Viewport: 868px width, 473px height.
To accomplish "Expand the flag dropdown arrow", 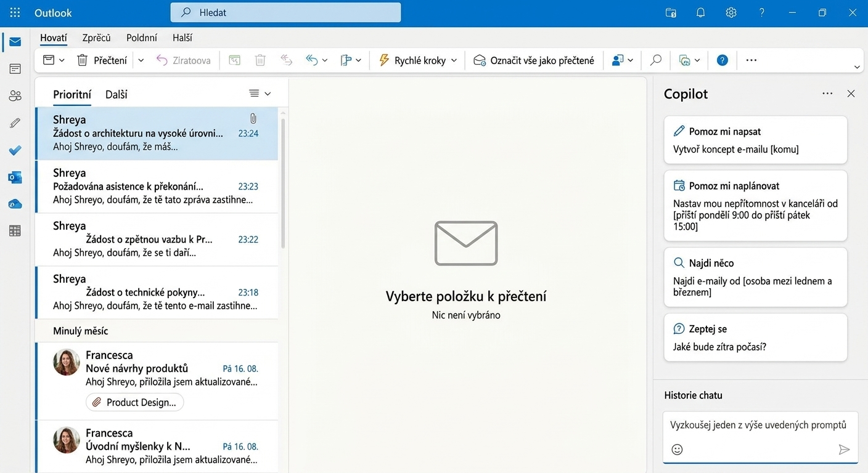I will pos(358,60).
